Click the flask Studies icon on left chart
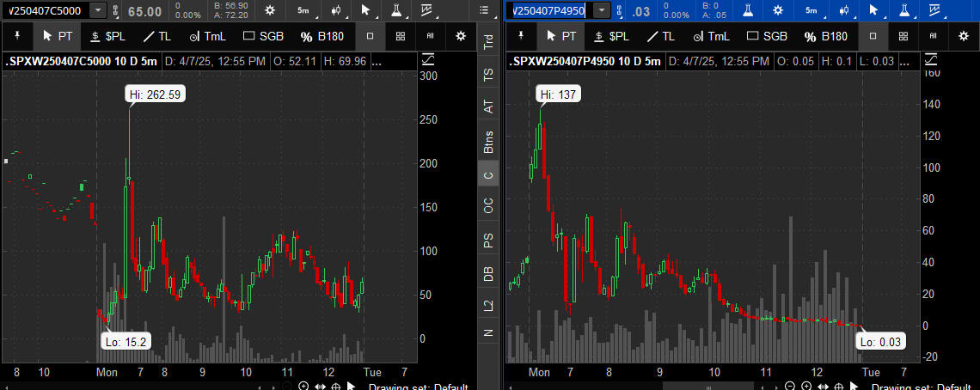The width and height of the screenshot is (980, 390). click(397, 10)
